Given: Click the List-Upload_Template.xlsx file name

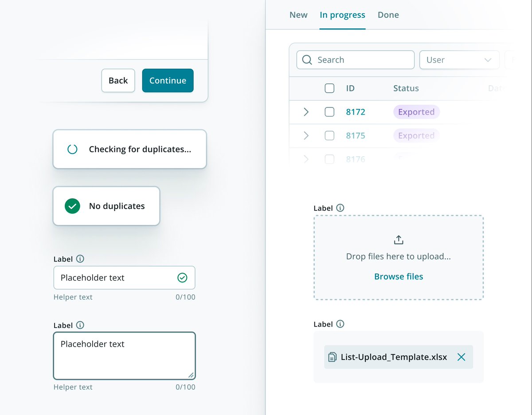Looking at the screenshot, I should click(x=394, y=357).
